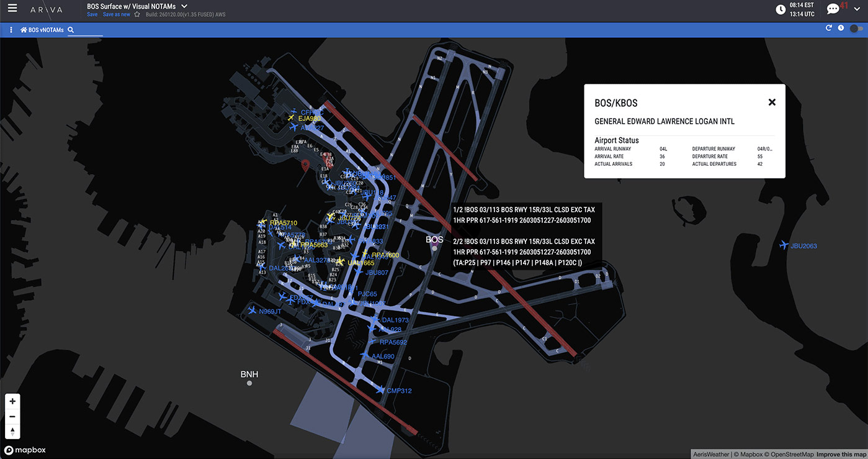This screenshot has width=868, height=459.
Task: Select the JBU2063 aircraft over water
Action: (784, 245)
